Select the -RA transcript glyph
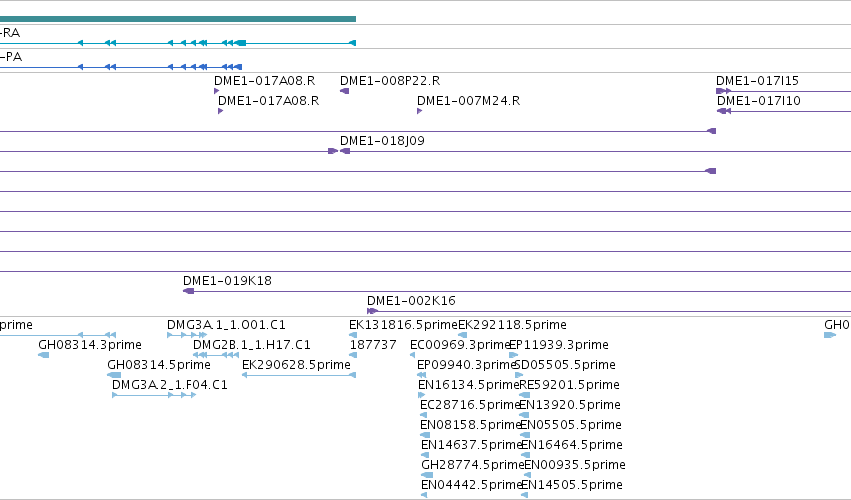 click(x=177, y=43)
